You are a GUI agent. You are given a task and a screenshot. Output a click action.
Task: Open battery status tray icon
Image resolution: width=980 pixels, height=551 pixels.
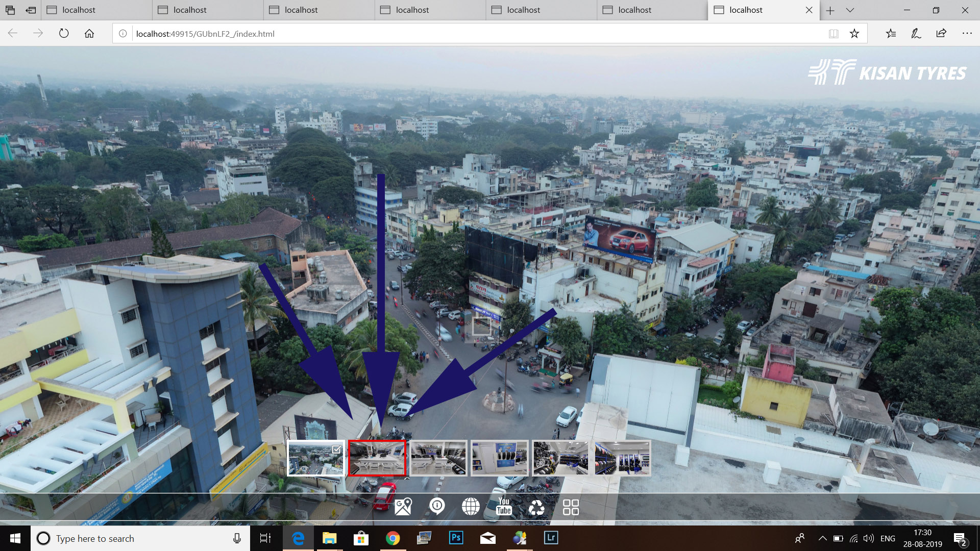(838, 538)
